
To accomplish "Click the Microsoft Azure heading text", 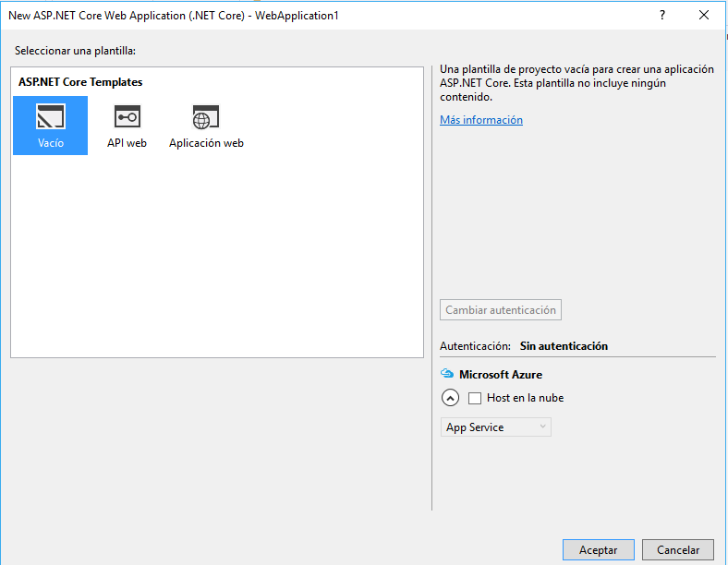I will pos(501,374).
